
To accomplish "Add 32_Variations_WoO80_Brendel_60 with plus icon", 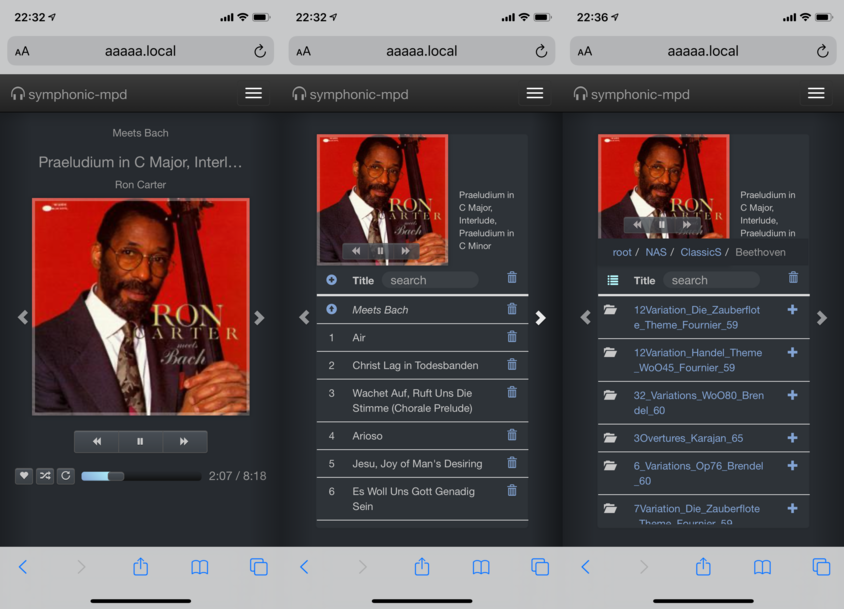I will click(793, 395).
